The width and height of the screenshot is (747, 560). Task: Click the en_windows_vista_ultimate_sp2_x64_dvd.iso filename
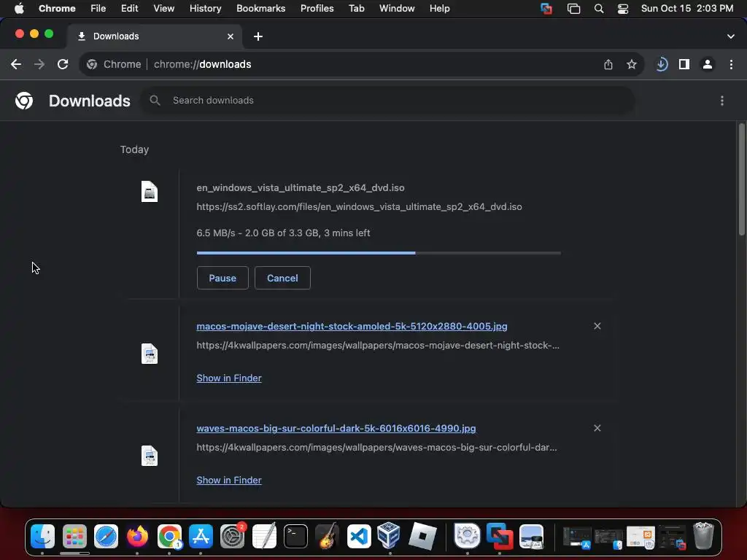(x=301, y=187)
